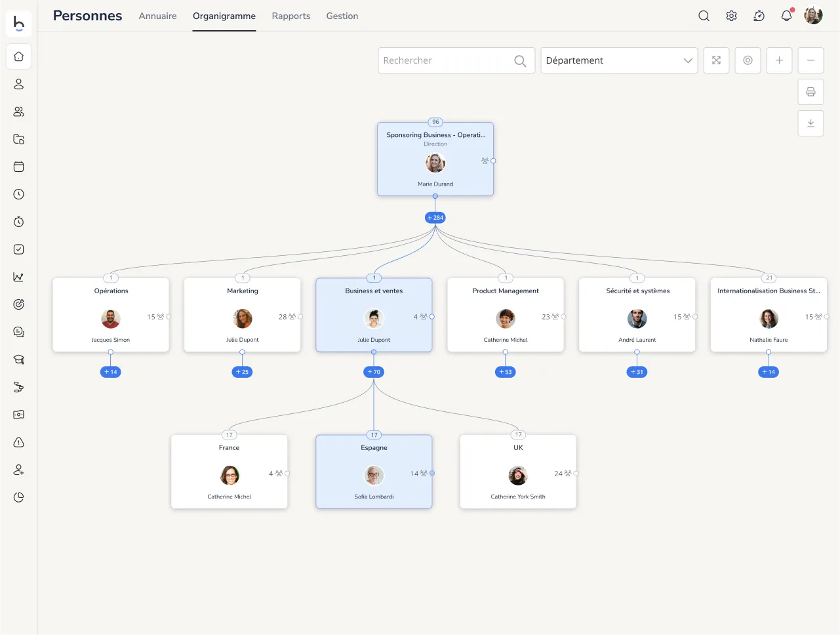The image size is (840, 635).
Task: Click the fit-to-screen expand button
Action: coord(716,60)
